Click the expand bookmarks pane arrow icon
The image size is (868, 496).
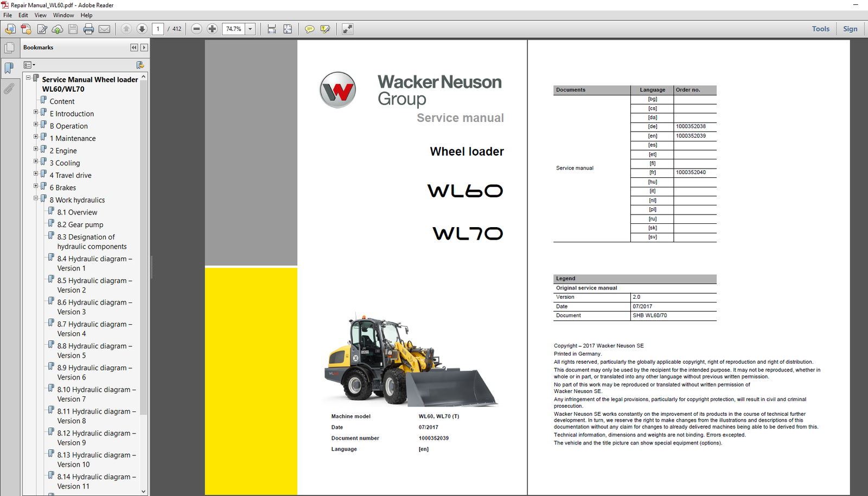(x=144, y=48)
